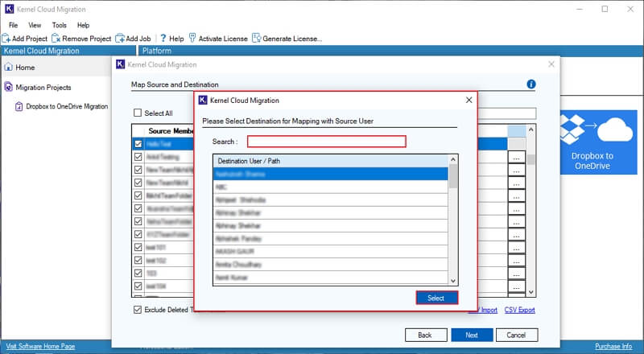Click the Source Member column header
The width and height of the screenshot is (644, 354).
tap(171, 131)
